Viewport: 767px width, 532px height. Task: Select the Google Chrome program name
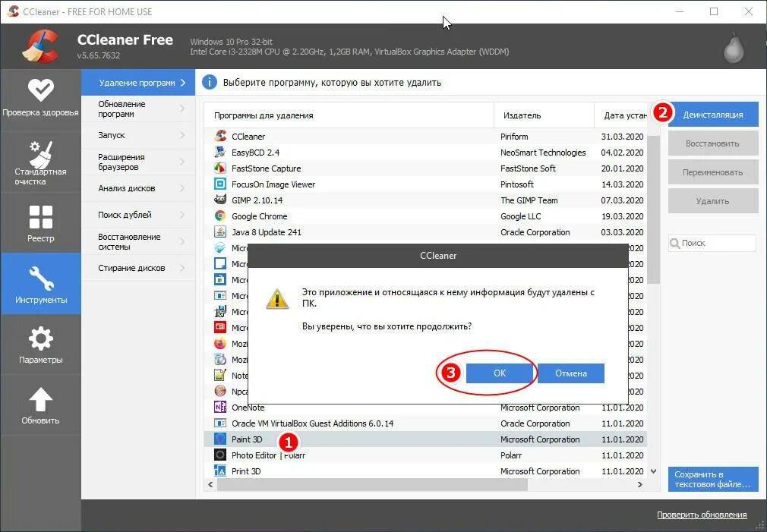(259, 216)
